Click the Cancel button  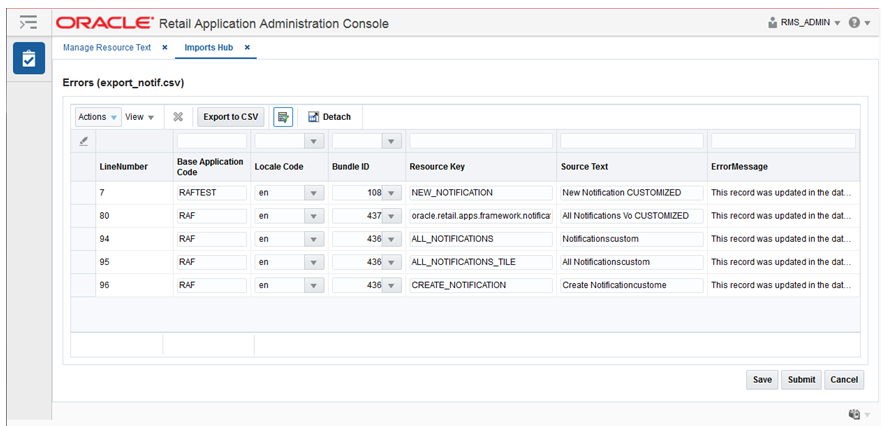[844, 380]
